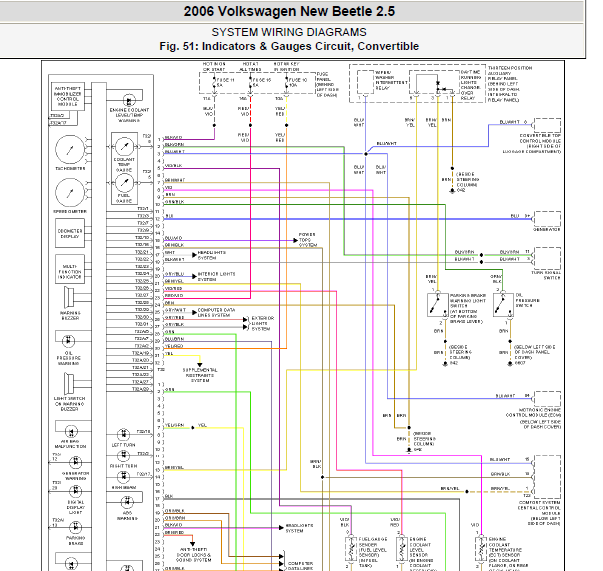This screenshot has width=603, height=571.
Task: Click the Supplemental Restraints System reference
Action: (x=200, y=375)
